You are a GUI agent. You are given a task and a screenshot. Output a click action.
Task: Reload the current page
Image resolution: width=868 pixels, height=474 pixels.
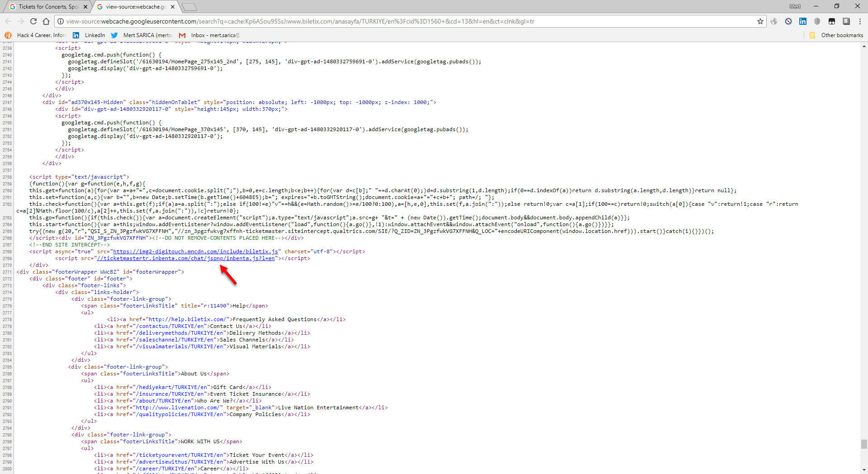coord(33,21)
